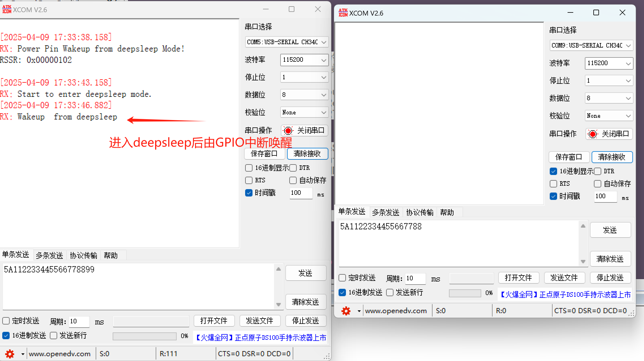This screenshot has width=644, height=361.
Task: Click www.openedv.com in right window status bar
Action: point(396,311)
